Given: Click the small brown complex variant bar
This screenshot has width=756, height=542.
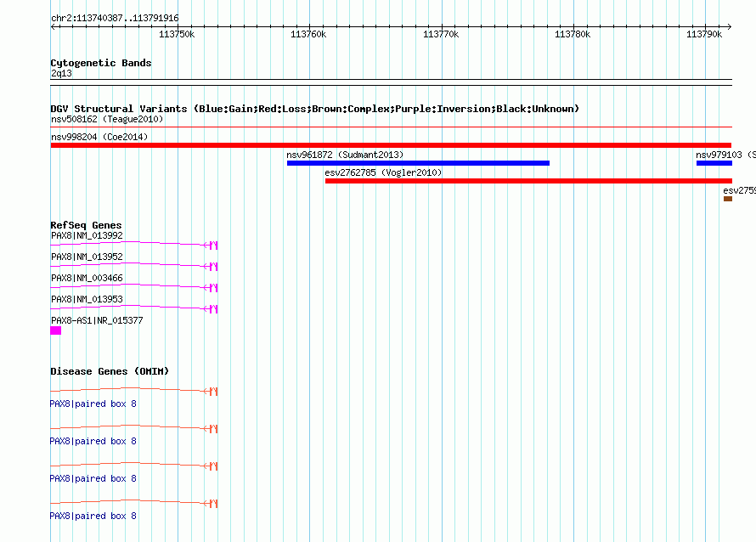Looking at the screenshot, I should click(728, 199).
